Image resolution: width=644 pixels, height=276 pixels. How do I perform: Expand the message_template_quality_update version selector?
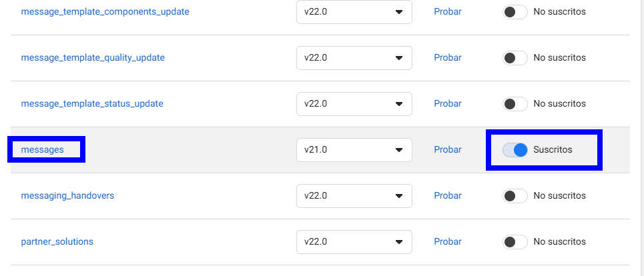(x=354, y=58)
